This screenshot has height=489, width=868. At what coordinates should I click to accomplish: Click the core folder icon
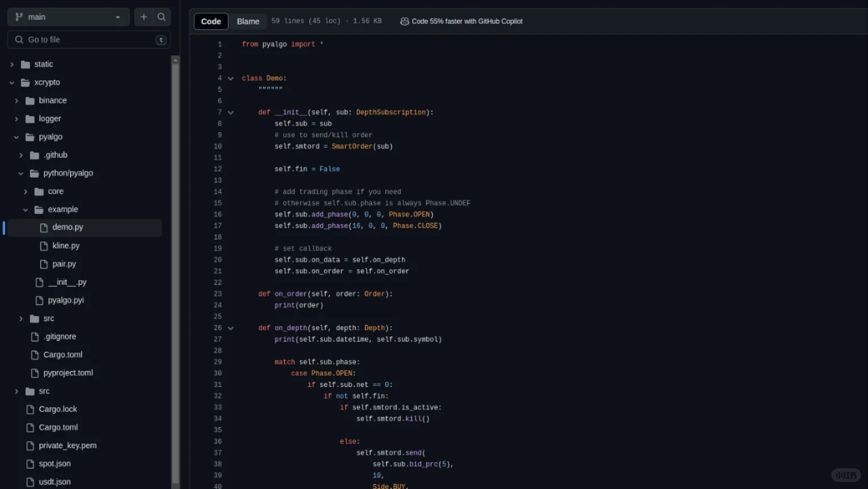[39, 191]
